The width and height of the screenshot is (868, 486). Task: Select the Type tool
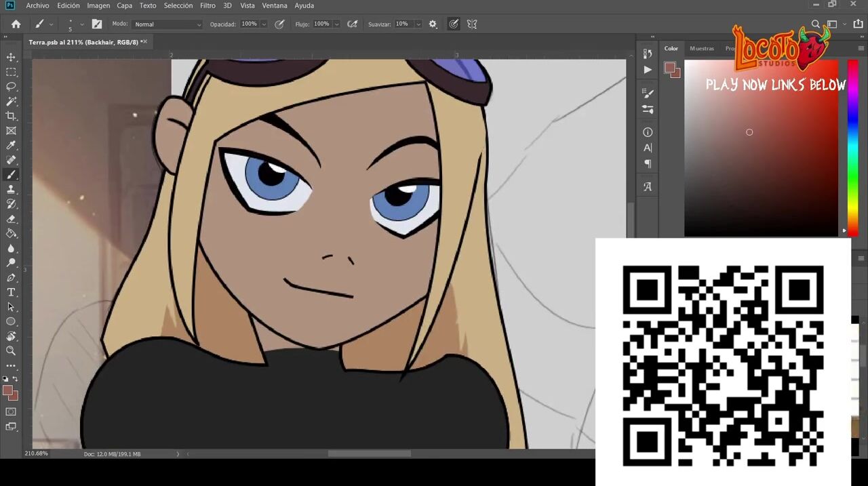11,292
